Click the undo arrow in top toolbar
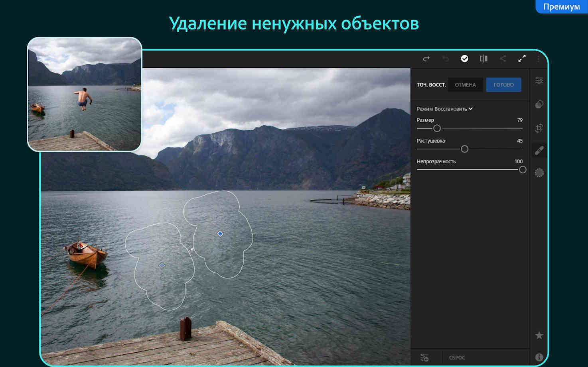The image size is (588, 367). click(x=446, y=59)
